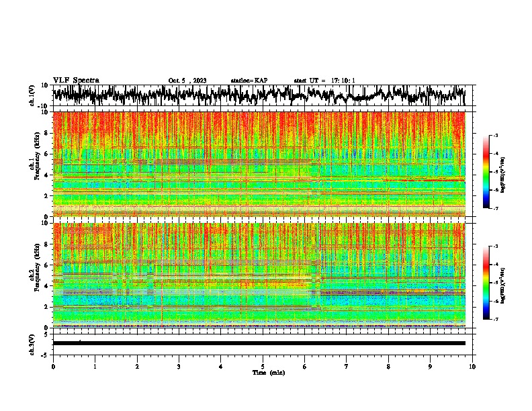Click the "4" kHz tick on ch.2 frequency axis
This screenshot has width=532, height=411.
point(46,286)
